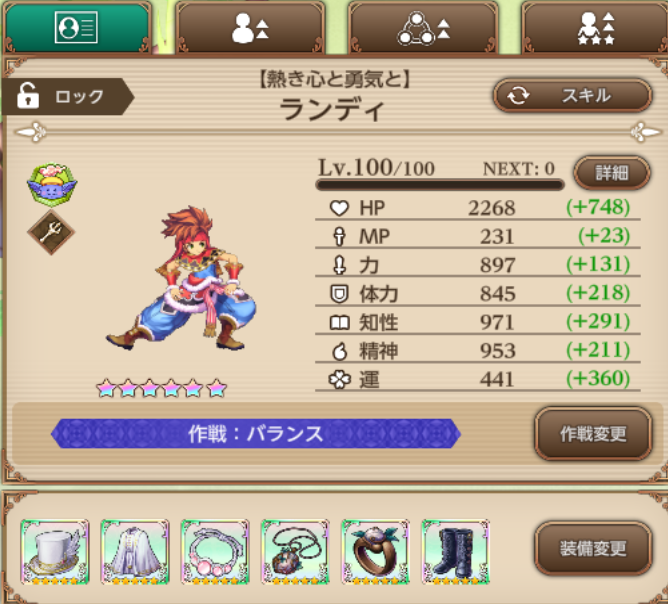The width and height of the screenshot is (668, 604).
Task: Open the three-circle synthesis upgrade tab
Action: 423,28
